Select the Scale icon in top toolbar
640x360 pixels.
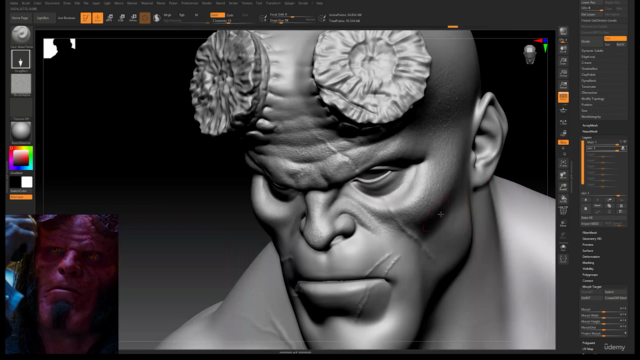pyautogui.click(x=121, y=18)
